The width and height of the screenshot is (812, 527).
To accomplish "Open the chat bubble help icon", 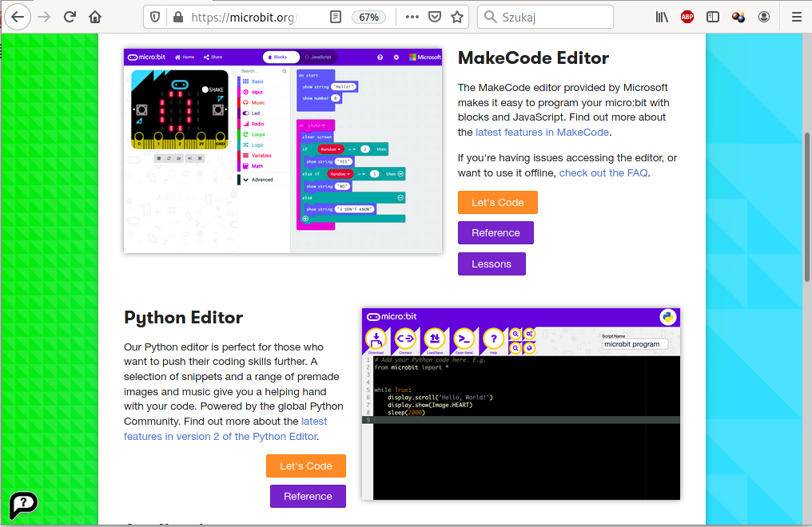I will click(x=23, y=504).
